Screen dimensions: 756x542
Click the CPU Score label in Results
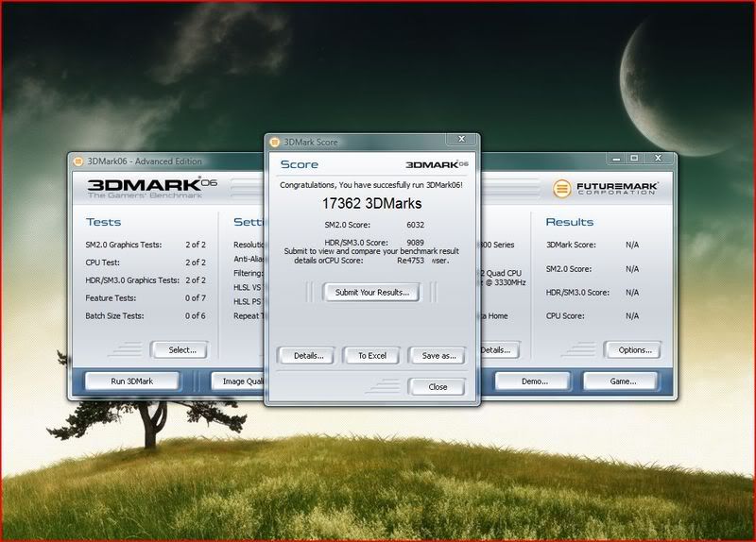pyautogui.click(x=565, y=316)
